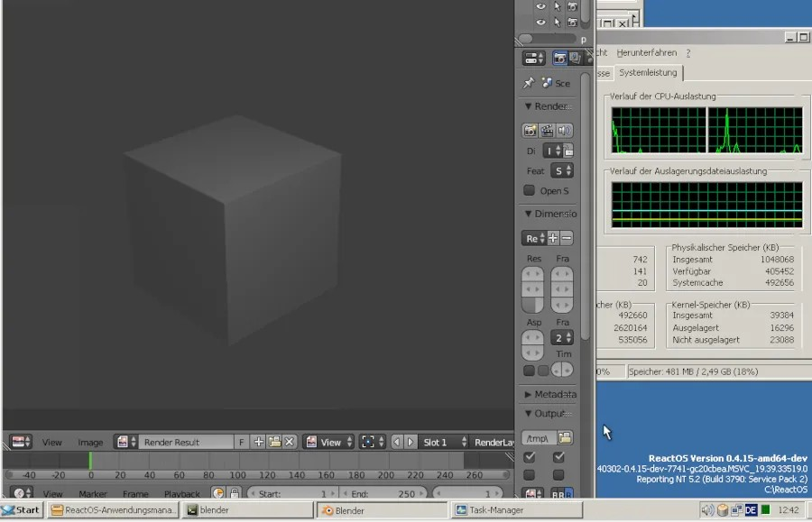This screenshot has width=812, height=522.
Task: Click the Render image camera button
Action: coord(531,130)
